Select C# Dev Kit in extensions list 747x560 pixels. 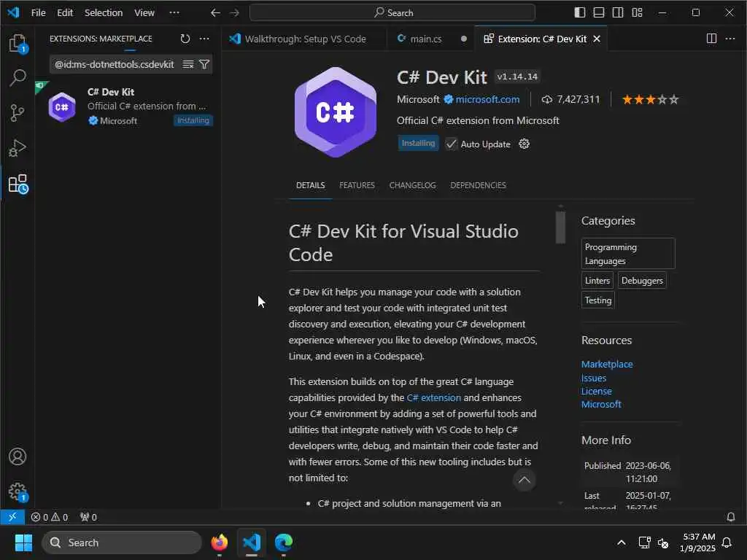coord(128,106)
